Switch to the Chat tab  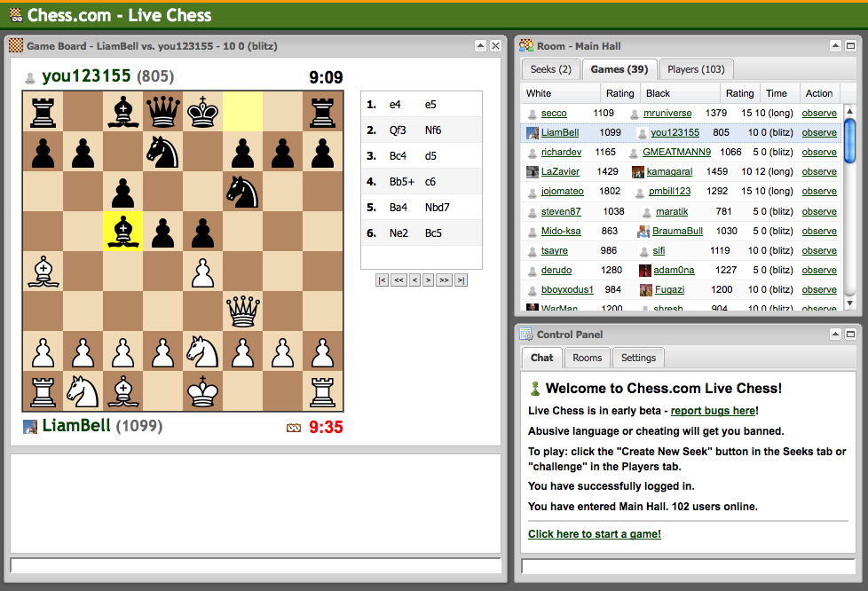tap(542, 358)
